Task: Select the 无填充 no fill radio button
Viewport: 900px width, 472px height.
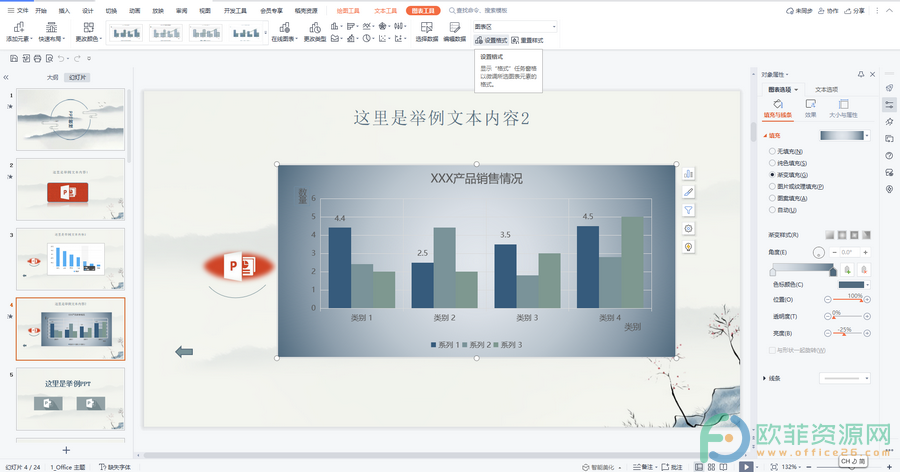Action: [x=772, y=152]
